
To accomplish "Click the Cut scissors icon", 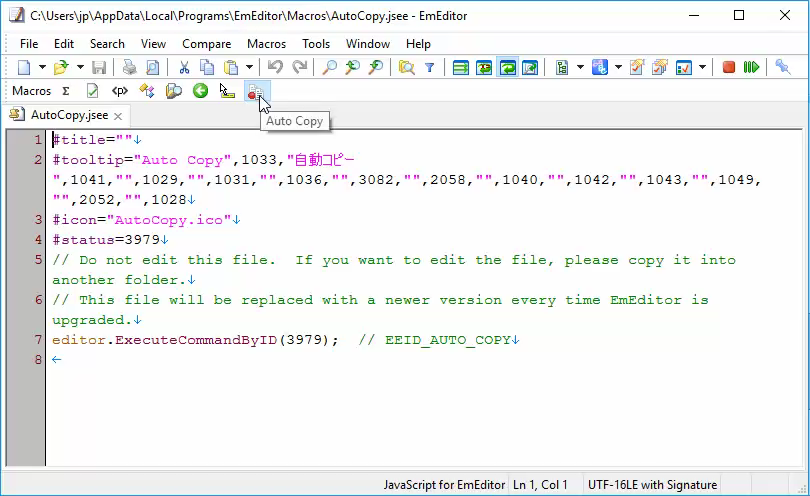I will pyautogui.click(x=184, y=67).
